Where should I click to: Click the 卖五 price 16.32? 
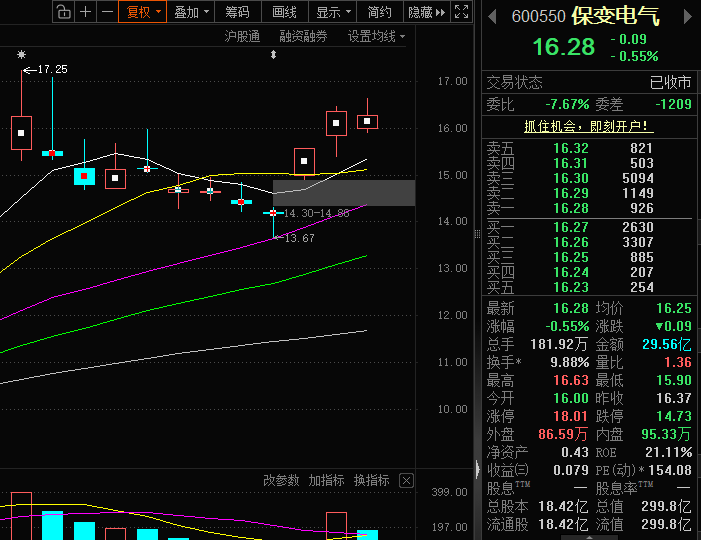(571, 148)
